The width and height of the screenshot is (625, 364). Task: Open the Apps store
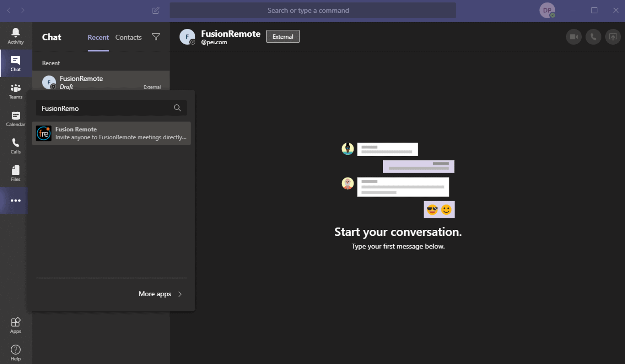tap(15, 325)
